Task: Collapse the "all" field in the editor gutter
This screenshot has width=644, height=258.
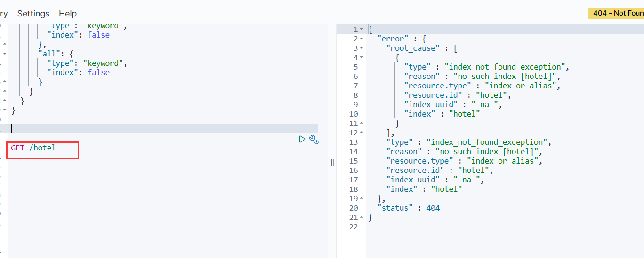Action: [x=5, y=54]
